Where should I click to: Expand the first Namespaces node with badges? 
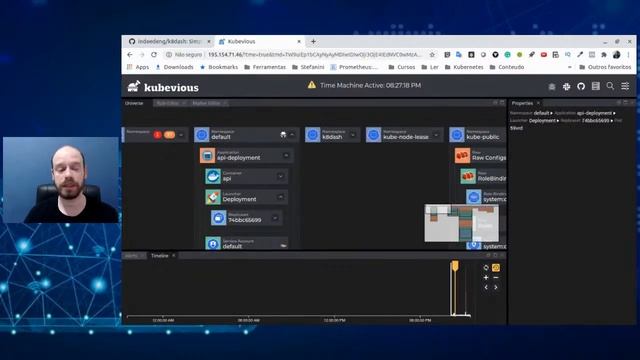(x=181, y=135)
